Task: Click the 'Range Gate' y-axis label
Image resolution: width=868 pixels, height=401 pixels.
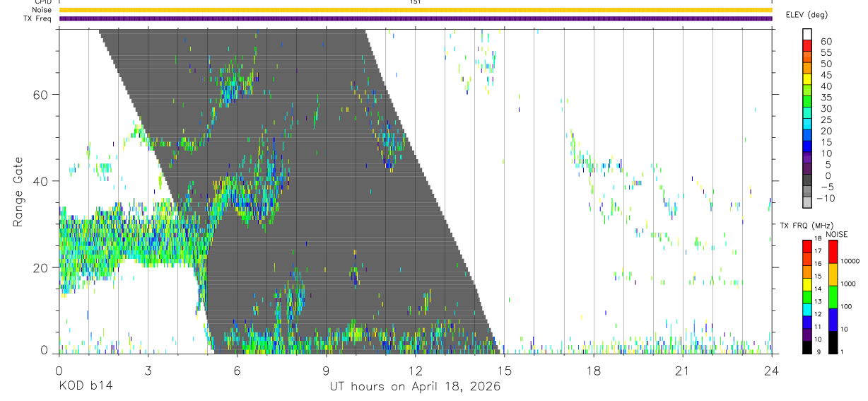Action: coord(20,192)
